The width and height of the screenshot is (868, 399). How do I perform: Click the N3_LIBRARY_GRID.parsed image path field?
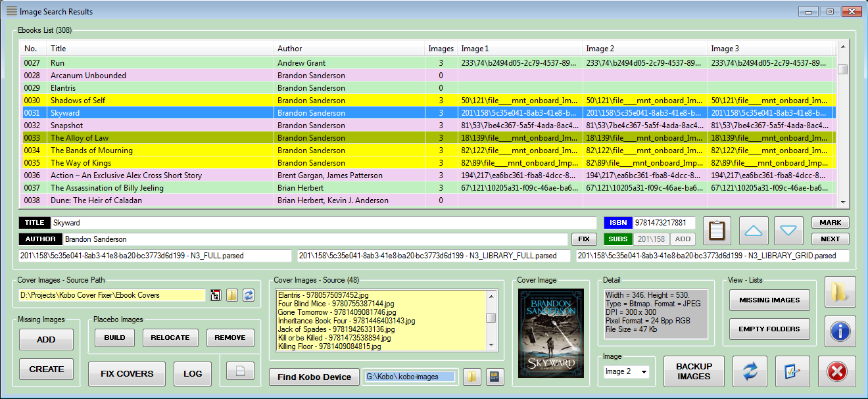713,256
